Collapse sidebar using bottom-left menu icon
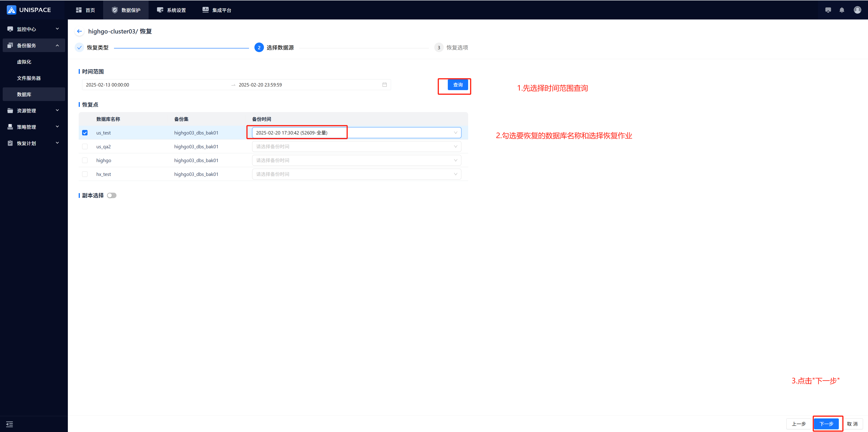This screenshot has height=432, width=868. click(x=9, y=424)
